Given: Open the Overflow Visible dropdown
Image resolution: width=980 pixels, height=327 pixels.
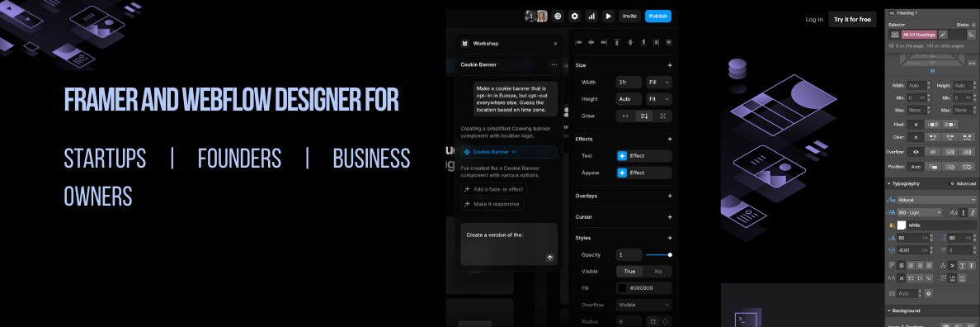Looking at the screenshot, I should pos(644,305).
